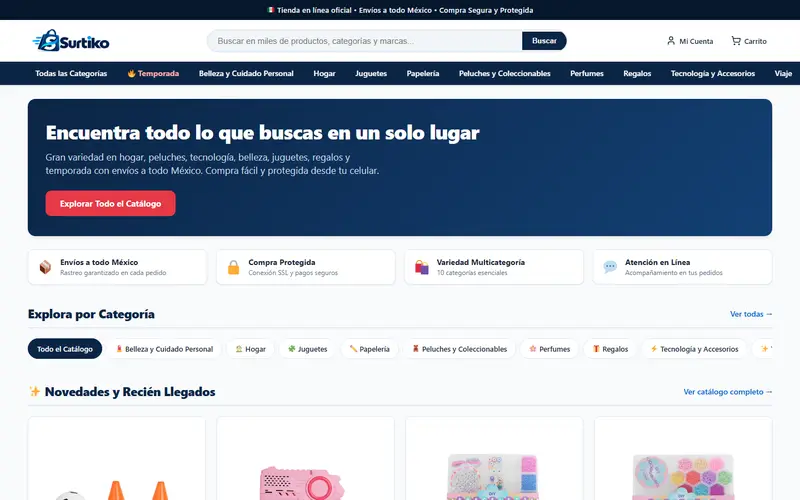Open Viaje in the navigation bar
The image size is (800, 500).
coord(783,73)
